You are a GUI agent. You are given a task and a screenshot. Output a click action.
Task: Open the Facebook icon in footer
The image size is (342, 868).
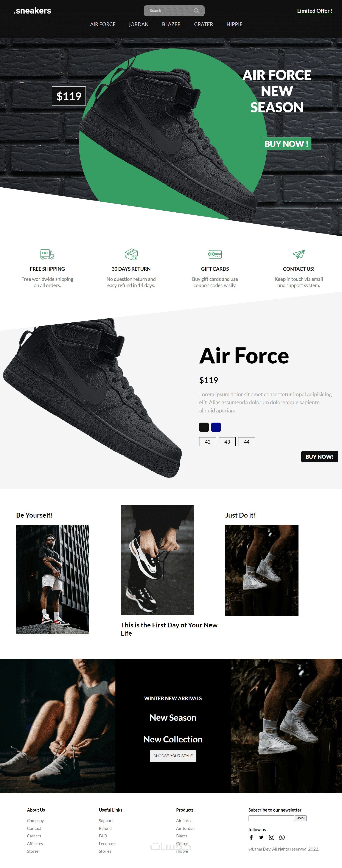[251, 837]
